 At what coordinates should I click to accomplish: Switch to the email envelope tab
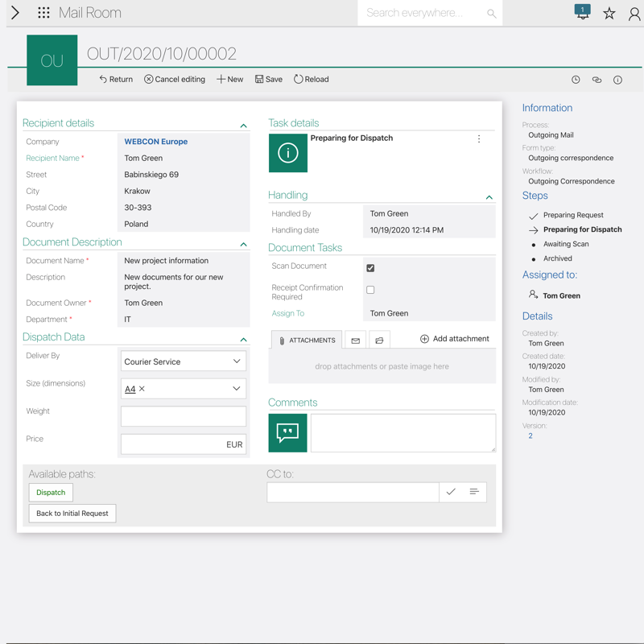[355, 341]
